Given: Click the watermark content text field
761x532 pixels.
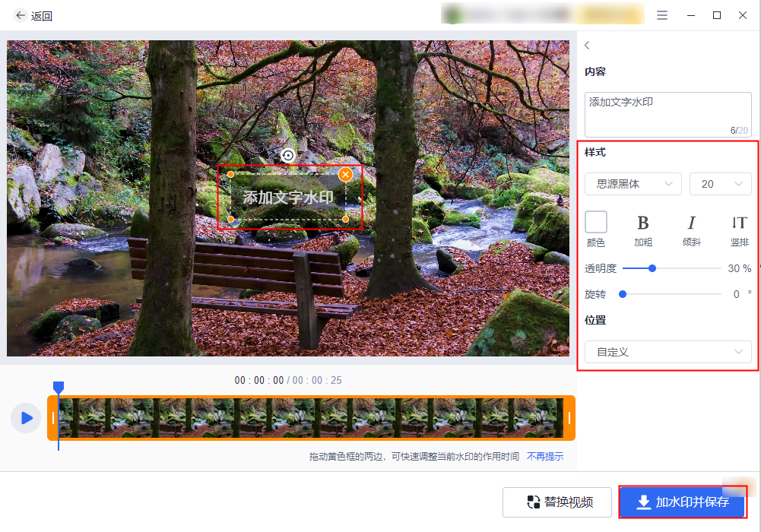Looking at the screenshot, I should (x=667, y=115).
